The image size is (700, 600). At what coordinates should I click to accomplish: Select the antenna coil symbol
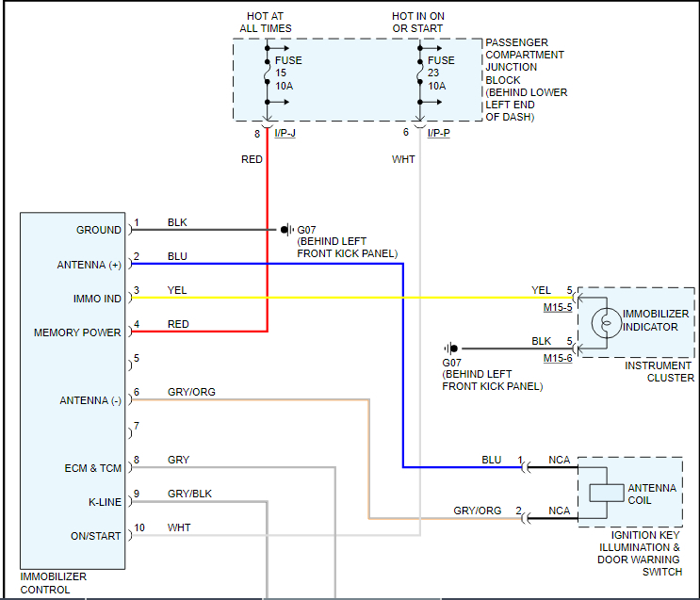[606, 493]
